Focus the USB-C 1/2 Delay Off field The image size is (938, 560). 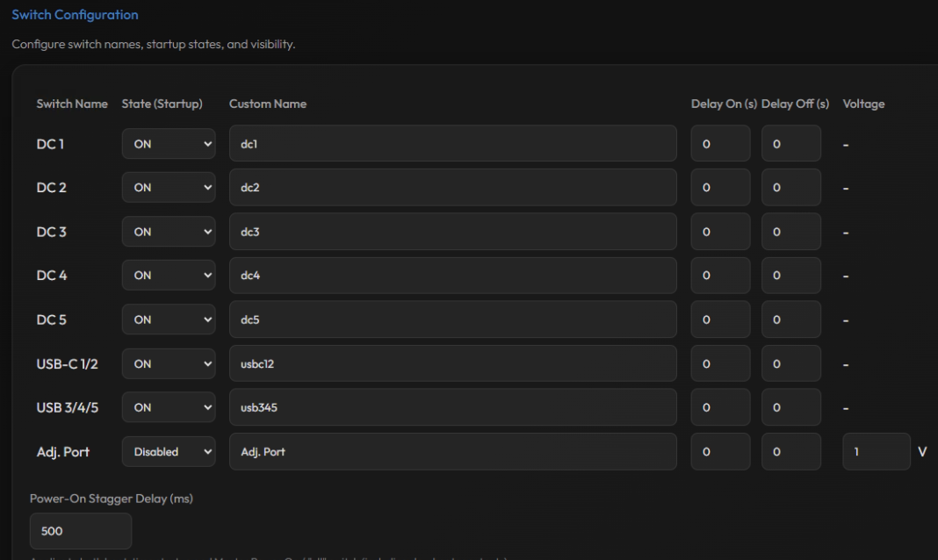790,363
